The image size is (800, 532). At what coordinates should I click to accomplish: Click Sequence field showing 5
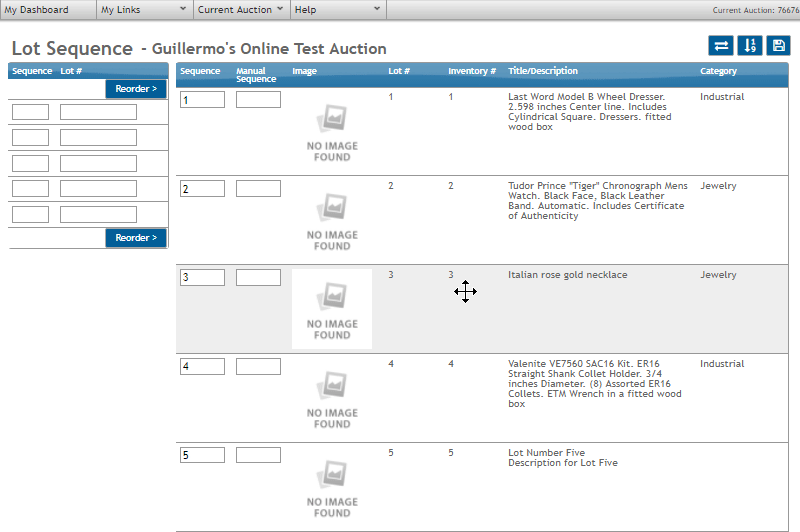click(203, 455)
